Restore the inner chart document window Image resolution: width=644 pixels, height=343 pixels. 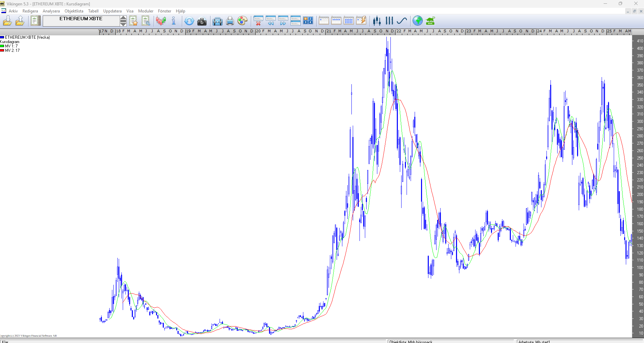(x=634, y=11)
